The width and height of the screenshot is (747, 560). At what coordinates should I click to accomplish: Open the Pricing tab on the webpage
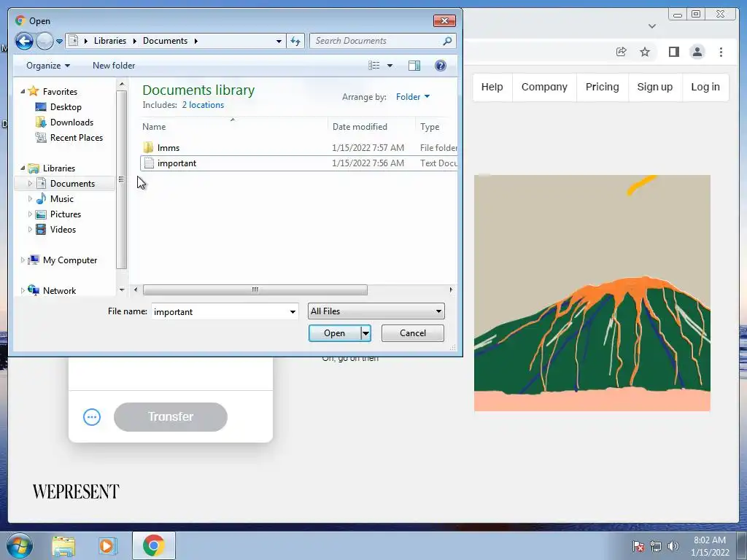[602, 87]
